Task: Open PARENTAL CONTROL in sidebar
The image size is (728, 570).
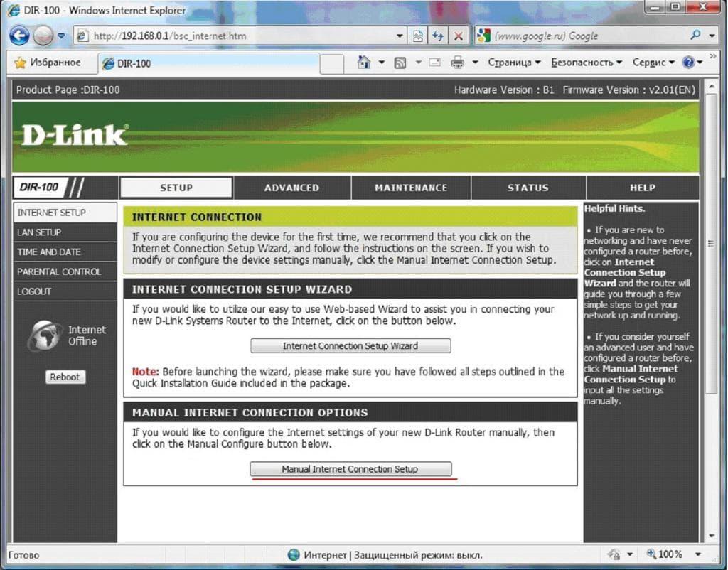Action: [65, 271]
